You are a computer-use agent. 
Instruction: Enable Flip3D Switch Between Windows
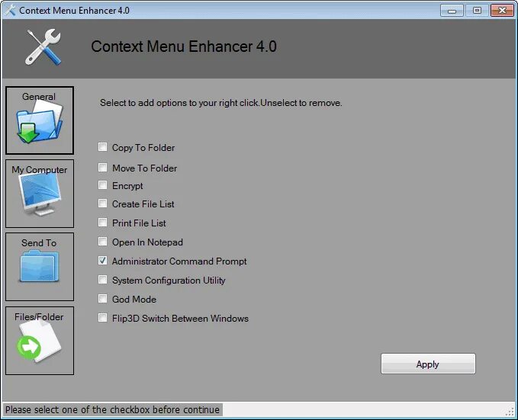click(x=103, y=318)
